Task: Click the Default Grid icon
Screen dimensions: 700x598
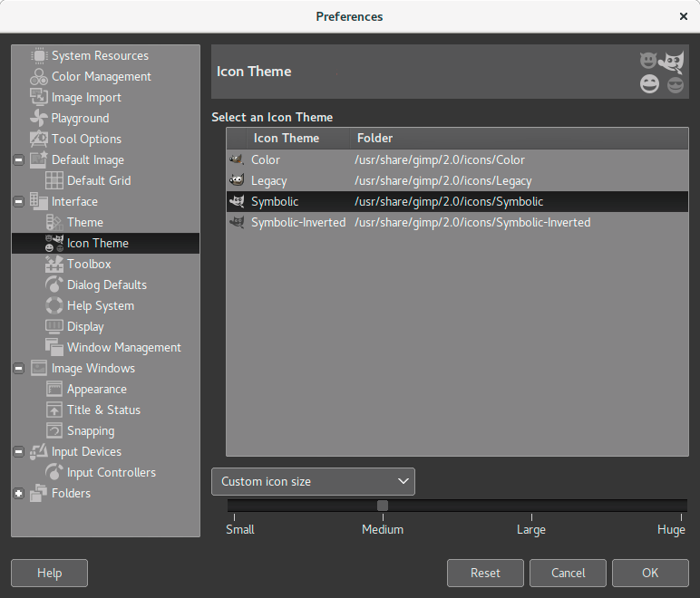Action: point(54,181)
